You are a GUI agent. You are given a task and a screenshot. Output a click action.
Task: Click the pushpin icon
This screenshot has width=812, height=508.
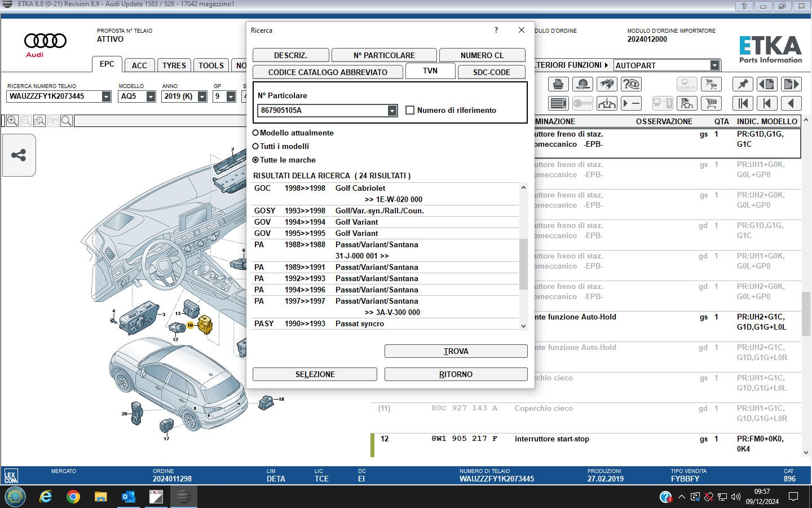click(743, 84)
